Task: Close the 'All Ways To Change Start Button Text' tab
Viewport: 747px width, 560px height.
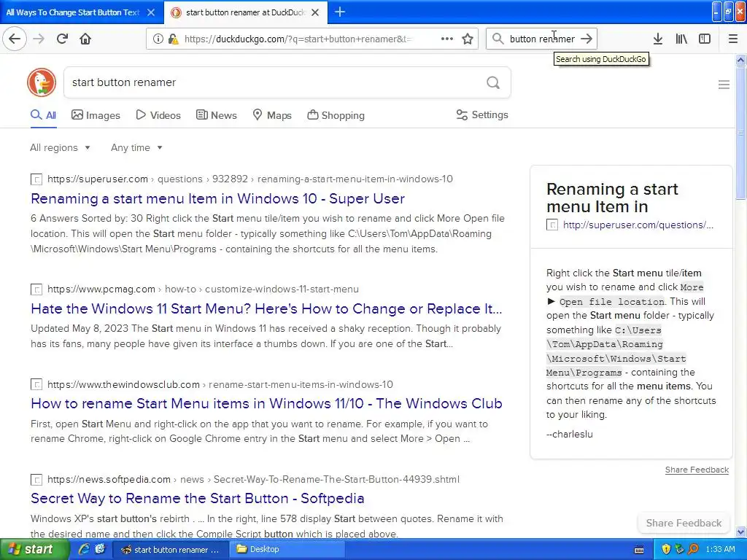Action: [x=151, y=12]
